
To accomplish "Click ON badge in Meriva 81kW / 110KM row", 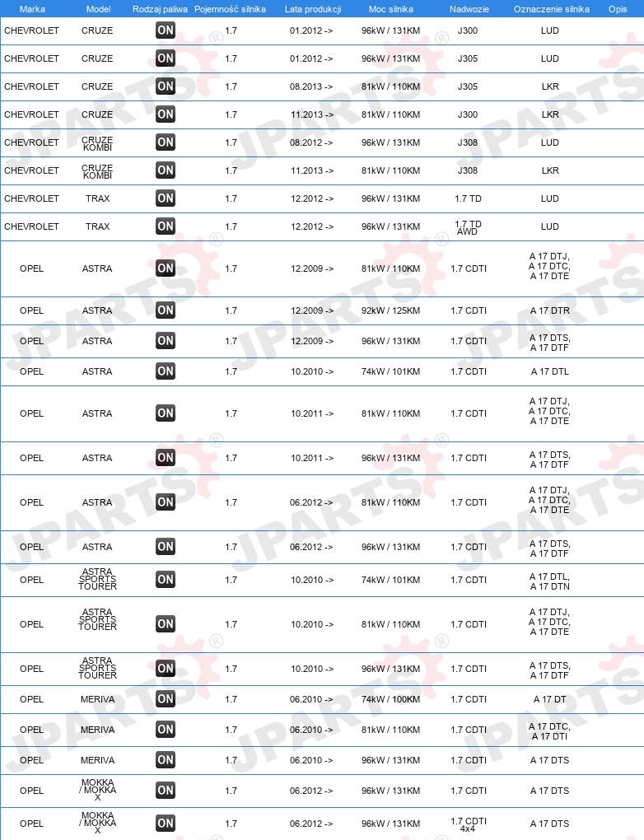I will 166,730.
